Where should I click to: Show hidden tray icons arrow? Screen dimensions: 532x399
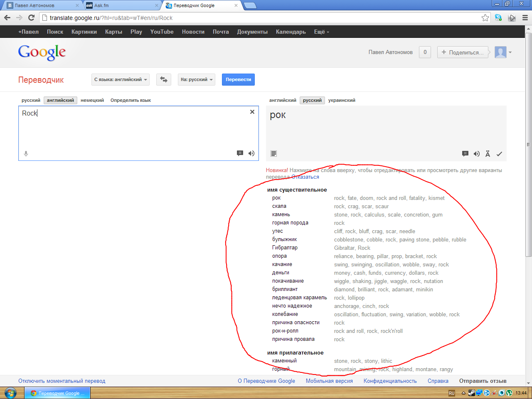(463, 393)
